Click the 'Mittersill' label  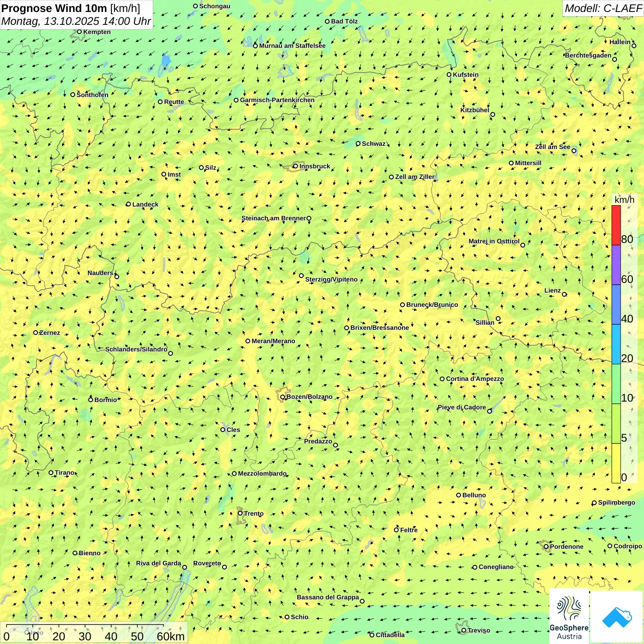[528, 163]
